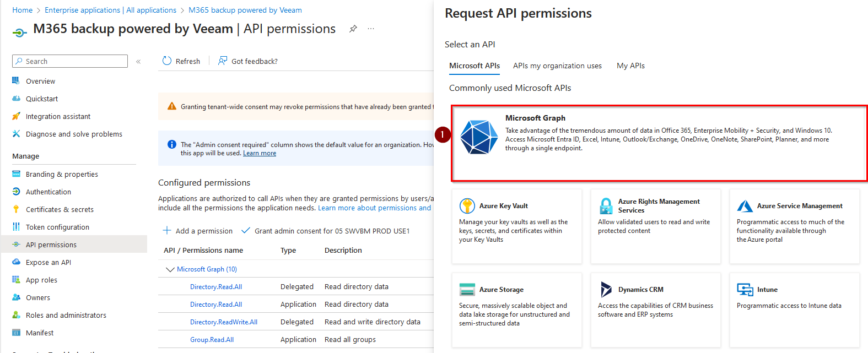Click the Expose an API cloud icon
This screenshot has width=868, height=353.
coord(16,262)
